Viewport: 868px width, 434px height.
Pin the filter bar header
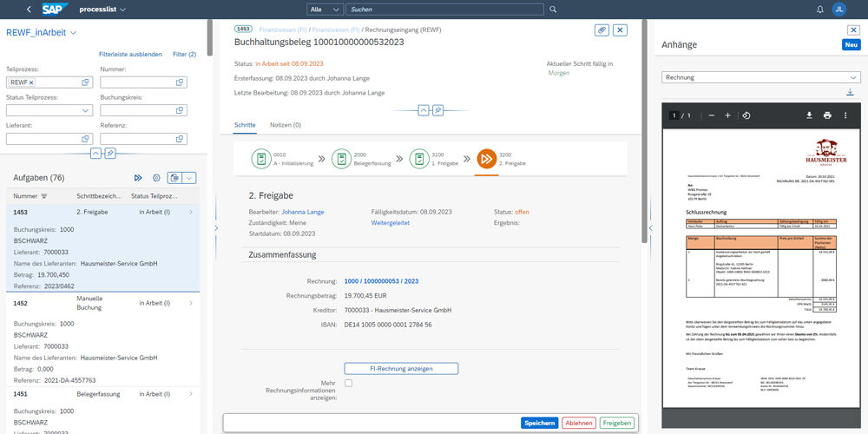109,154
